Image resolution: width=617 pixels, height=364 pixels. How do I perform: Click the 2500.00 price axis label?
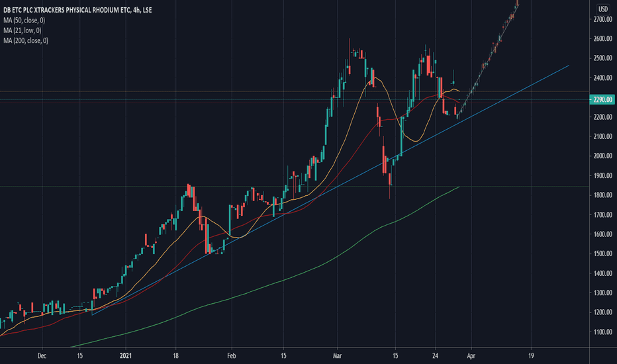(603, 58)
